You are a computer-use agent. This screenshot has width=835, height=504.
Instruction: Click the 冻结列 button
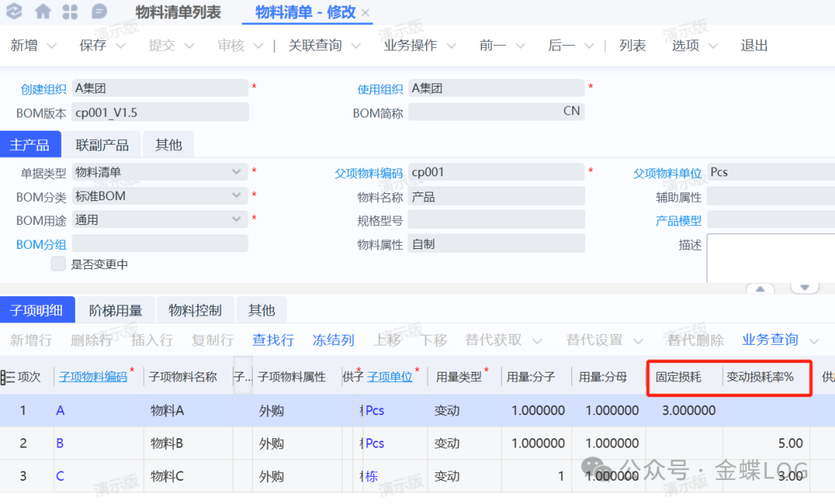pos(333,340)
